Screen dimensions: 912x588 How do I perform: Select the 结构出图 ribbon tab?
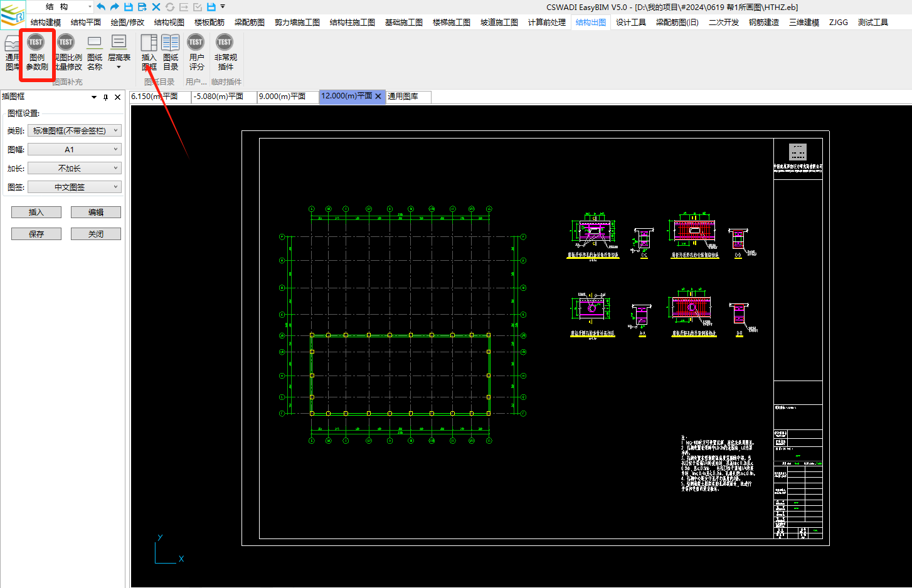591,23
